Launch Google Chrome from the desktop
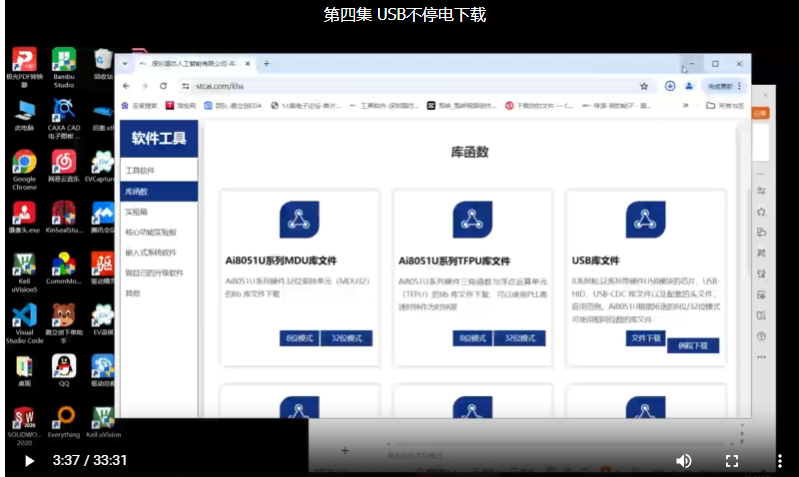The width and height of the screenshot is (799, 477). pyautogui.click(x=24, y=170)
